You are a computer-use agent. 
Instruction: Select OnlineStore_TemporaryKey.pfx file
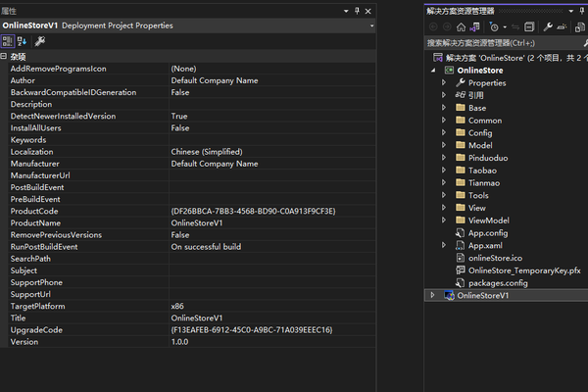coord(524,270)
